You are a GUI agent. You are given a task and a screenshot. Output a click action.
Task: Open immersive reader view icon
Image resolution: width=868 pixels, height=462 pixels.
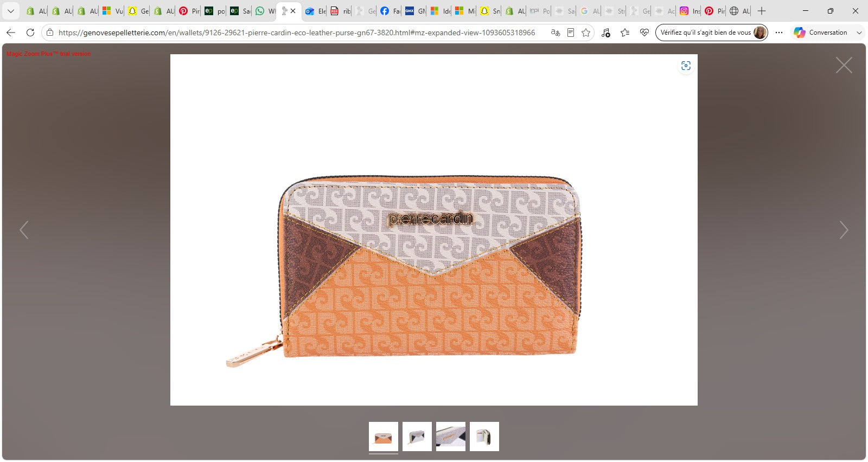coord(570,33)
